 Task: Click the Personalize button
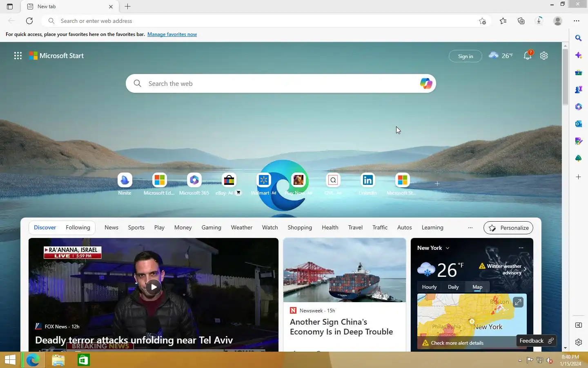click(508, 228)
